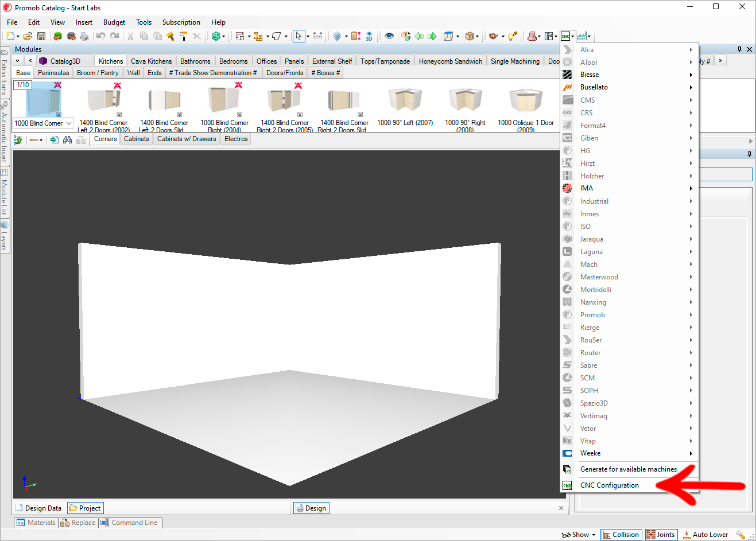The height and width of the screenshot is (541, 756).
Task: Click the wireframe cube view icon
Action: point(448,36)
